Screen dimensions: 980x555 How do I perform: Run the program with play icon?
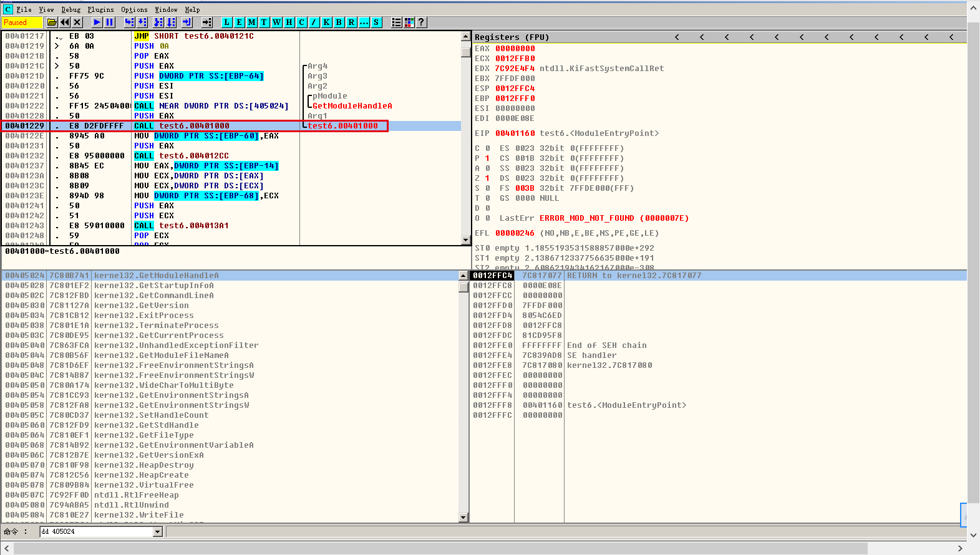coord(97,22)
